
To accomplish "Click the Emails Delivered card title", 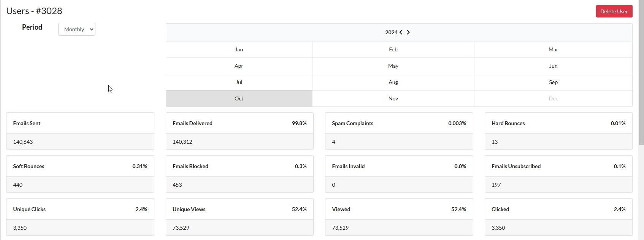I will pyautogui.click(x=192, y=123).
